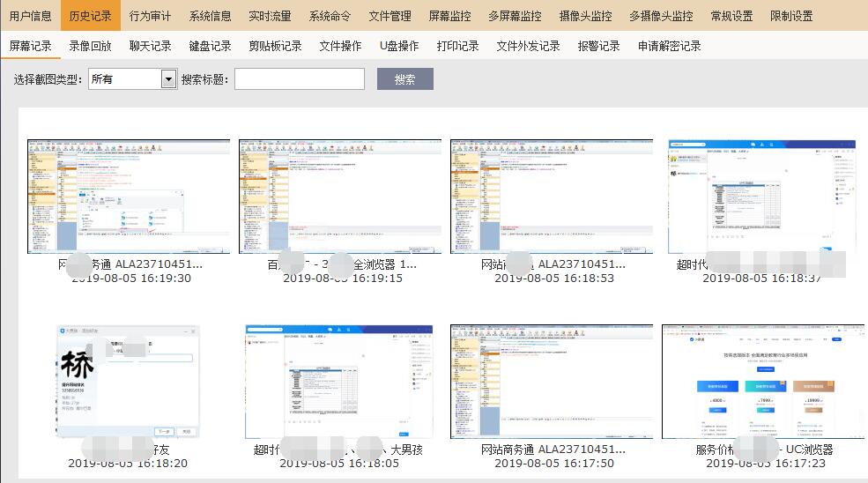Switch to the 用户信息 tab
This screenshot has height=483, width=868.
click(x=31, y=16)
